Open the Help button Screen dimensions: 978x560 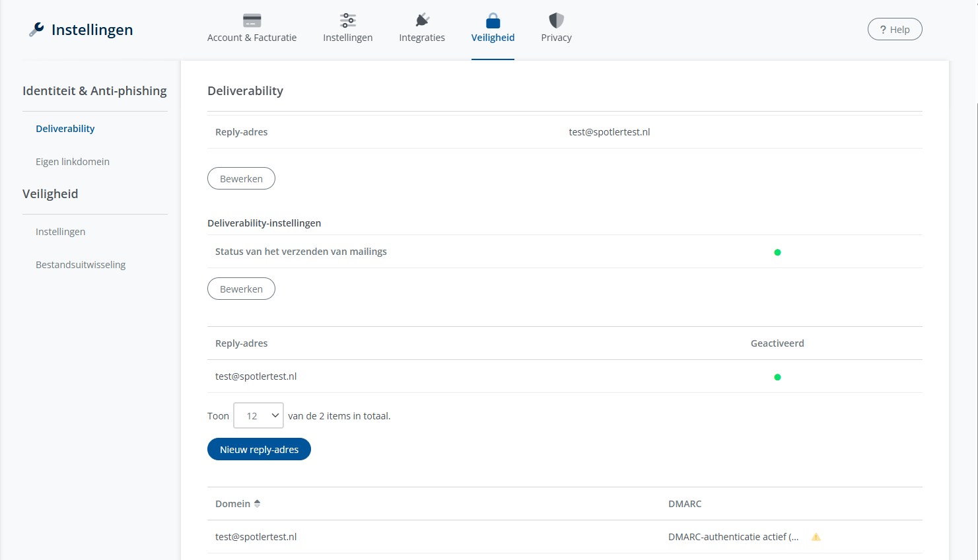[894, 30]
